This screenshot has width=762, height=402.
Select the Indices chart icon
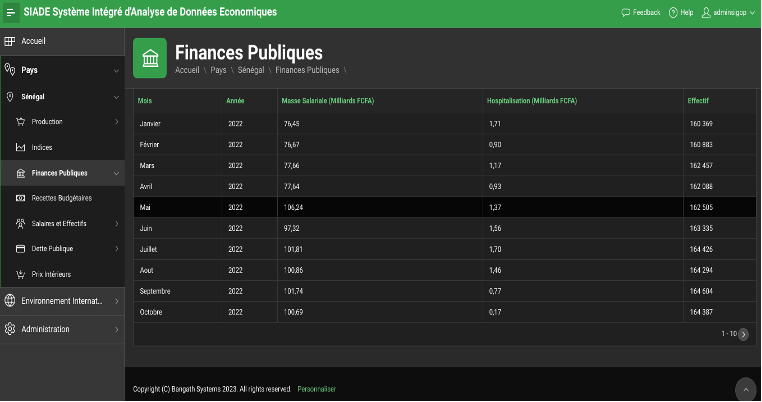[21, 147]
